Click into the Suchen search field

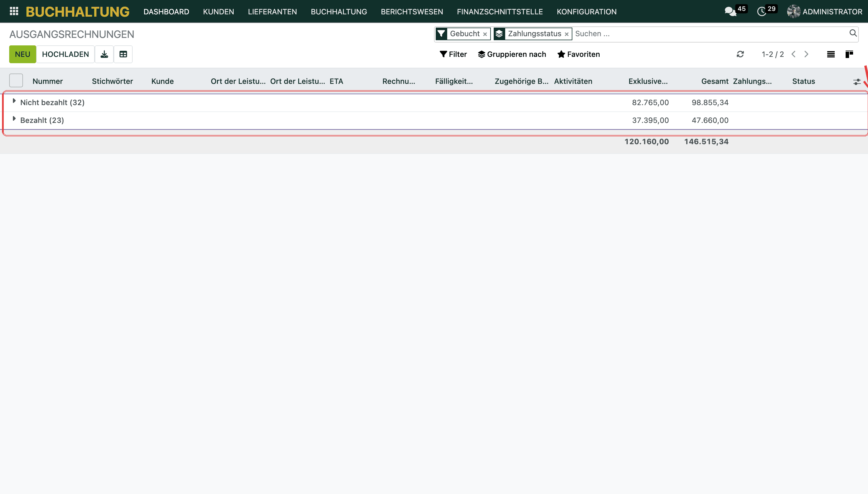coord(710,34)
